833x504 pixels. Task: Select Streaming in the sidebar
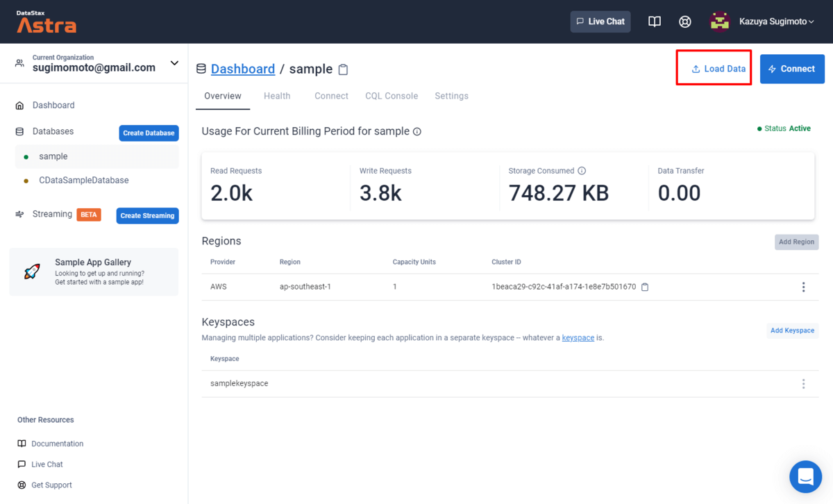point(52,214)
